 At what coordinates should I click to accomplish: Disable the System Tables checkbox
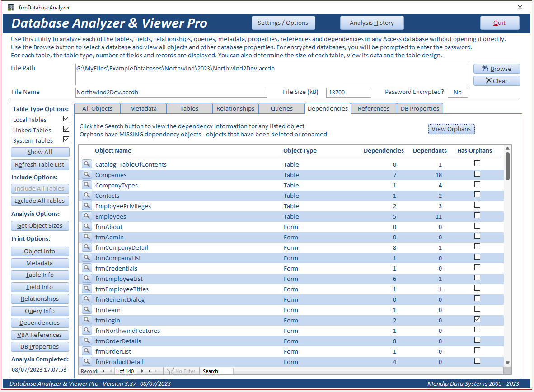point(66,139)
